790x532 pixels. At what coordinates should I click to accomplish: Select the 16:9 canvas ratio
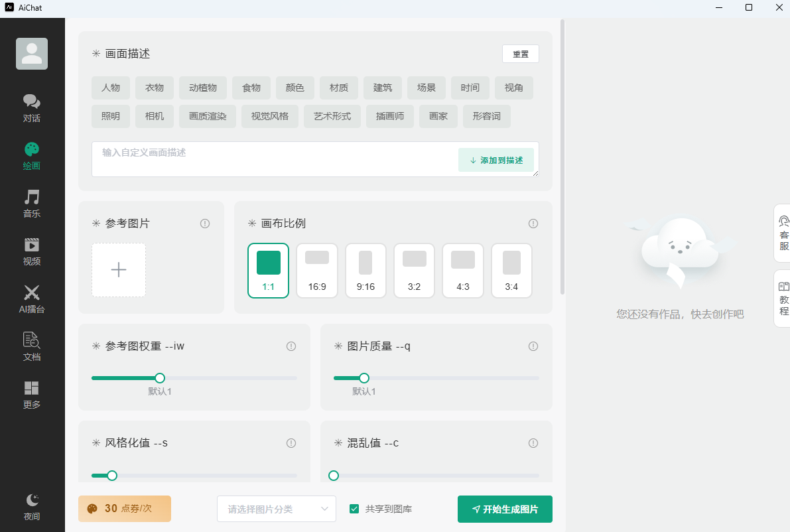pyautogui.click(x=317, y=270)
